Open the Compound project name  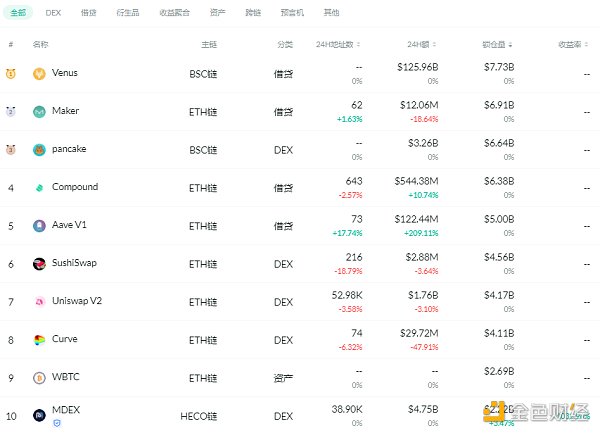[x=75, y=187]
